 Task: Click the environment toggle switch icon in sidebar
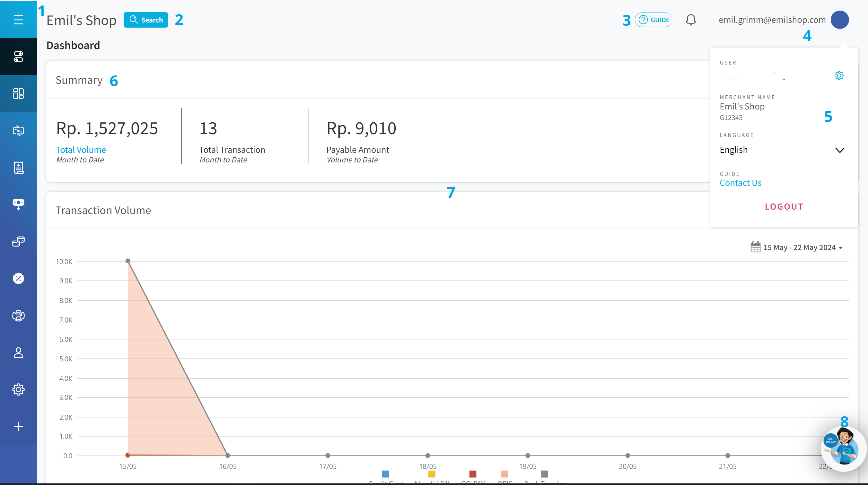18,56
